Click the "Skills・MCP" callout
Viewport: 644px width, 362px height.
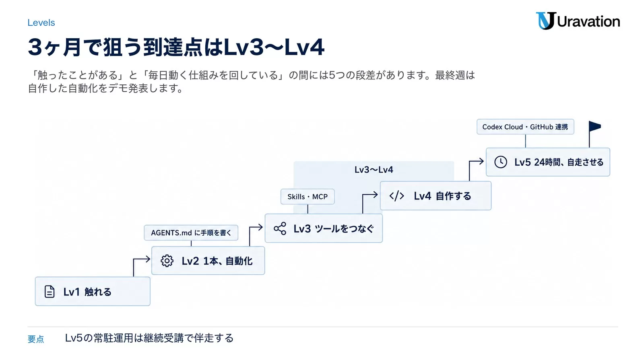(308, 197)
